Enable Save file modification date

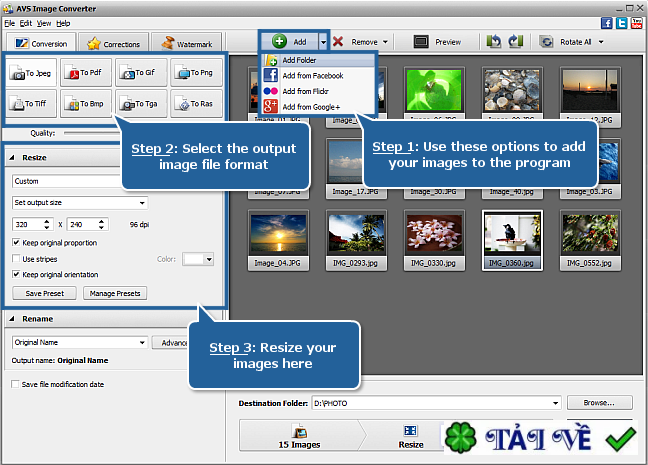coord(15,384)
